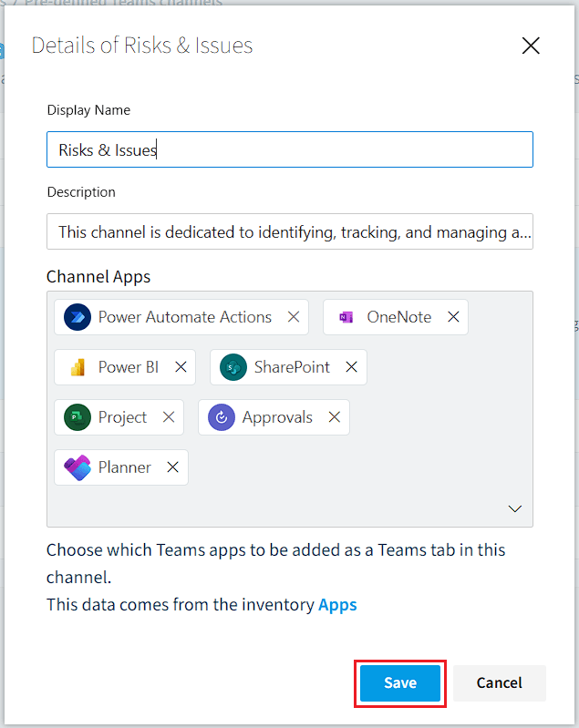The image size is (579, 728).
Task: Click the Channel Apps heading
Action: pos(98,277)
